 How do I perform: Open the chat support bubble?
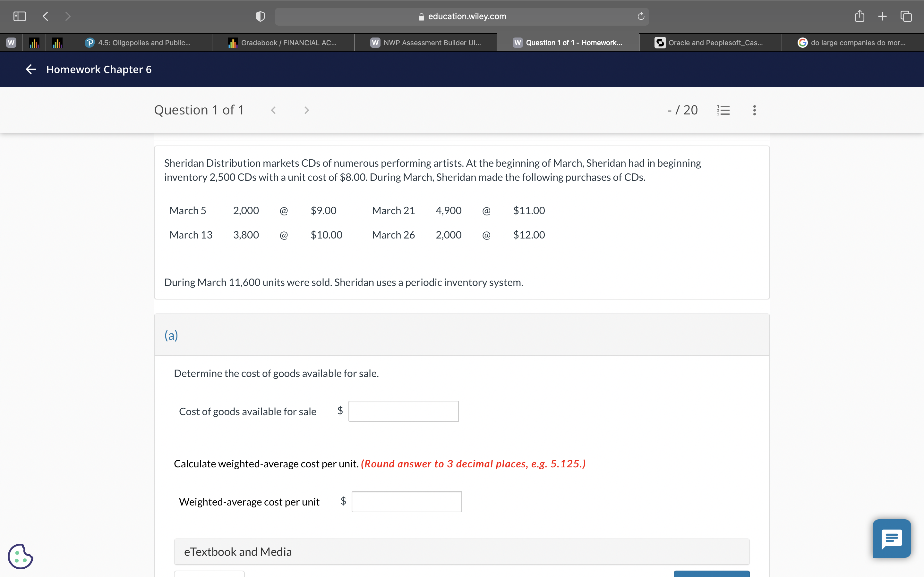coord(892,539)
